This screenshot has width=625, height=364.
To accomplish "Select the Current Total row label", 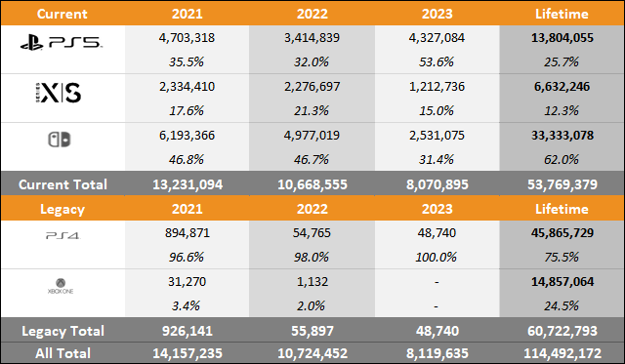I will coord(62,184).
